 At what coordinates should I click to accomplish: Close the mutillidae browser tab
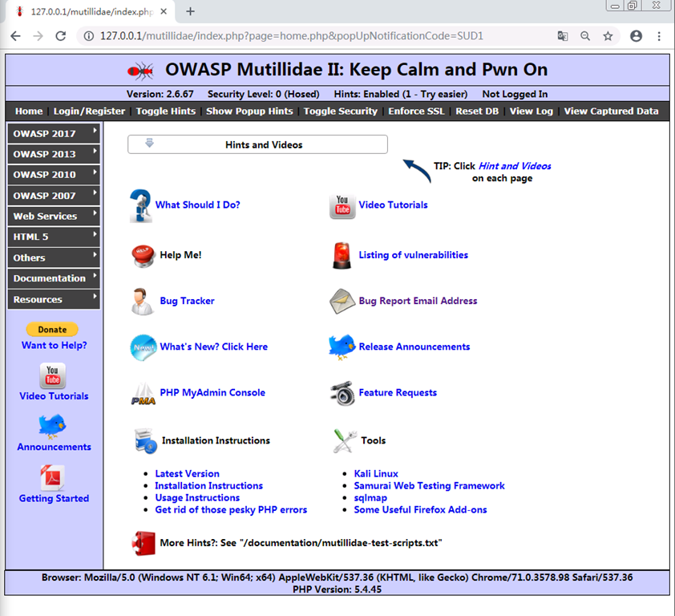pos(164,12)
